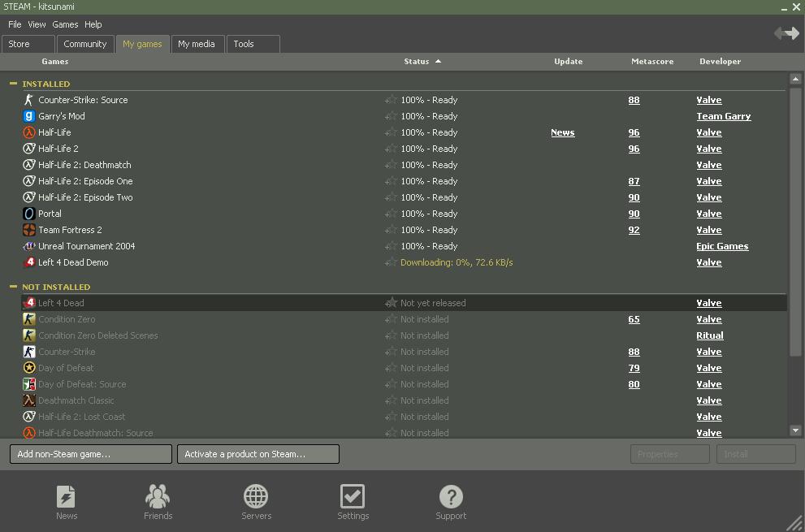Click the Portal game icon
This screenshot has width=805, height=532.
[x=29, y=214]
